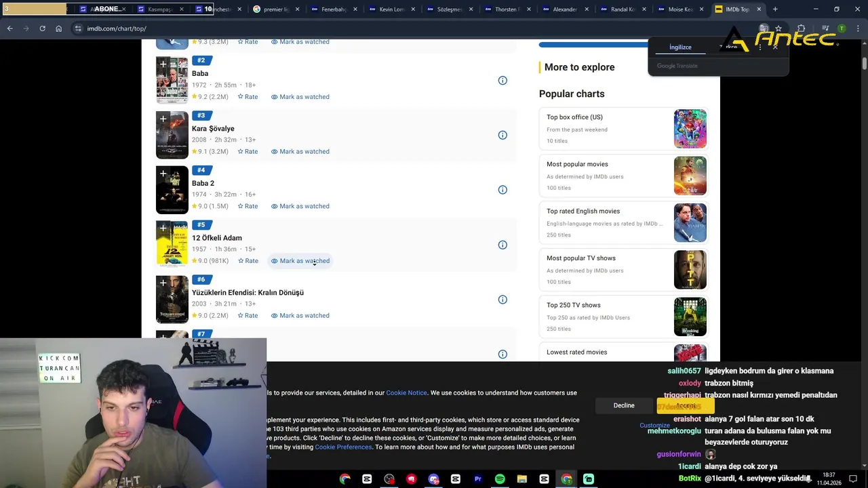Rate Kara Şövalye
The height and width of the screenshot is (488, 868).
(x=248, y=152)
